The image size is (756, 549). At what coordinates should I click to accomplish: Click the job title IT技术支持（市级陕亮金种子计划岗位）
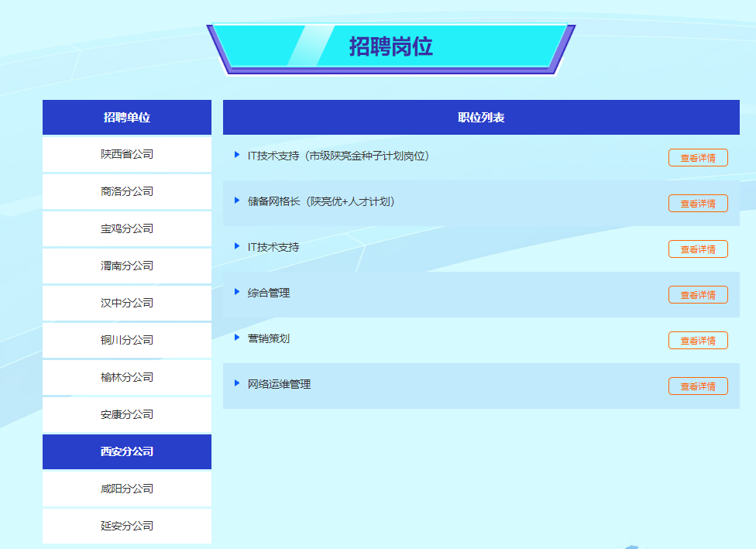click(x=338, y=156)
